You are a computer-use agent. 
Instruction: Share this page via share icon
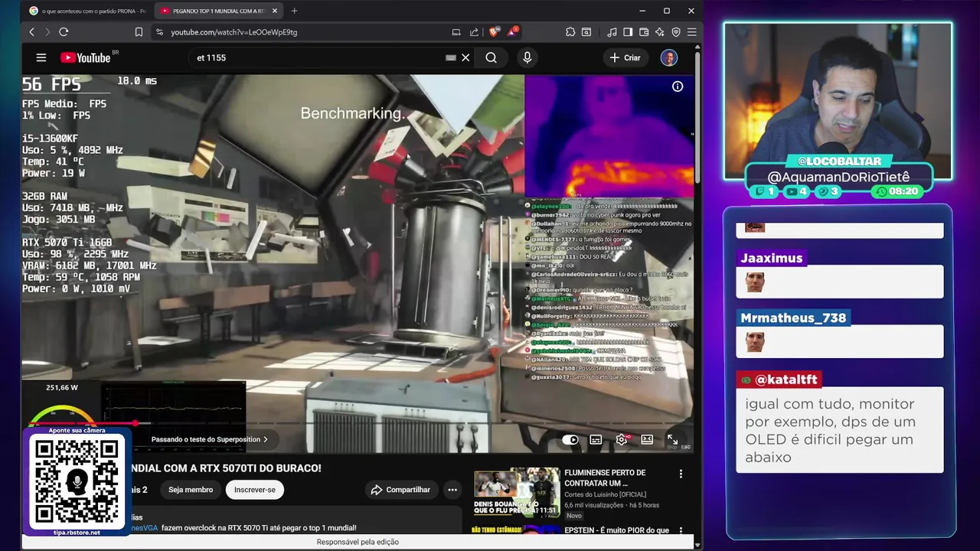click(474, 32)
